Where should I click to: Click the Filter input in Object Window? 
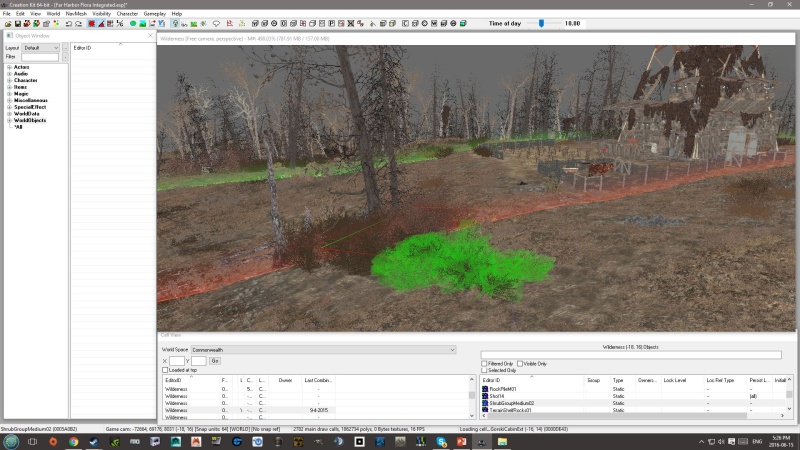point(40,57)
